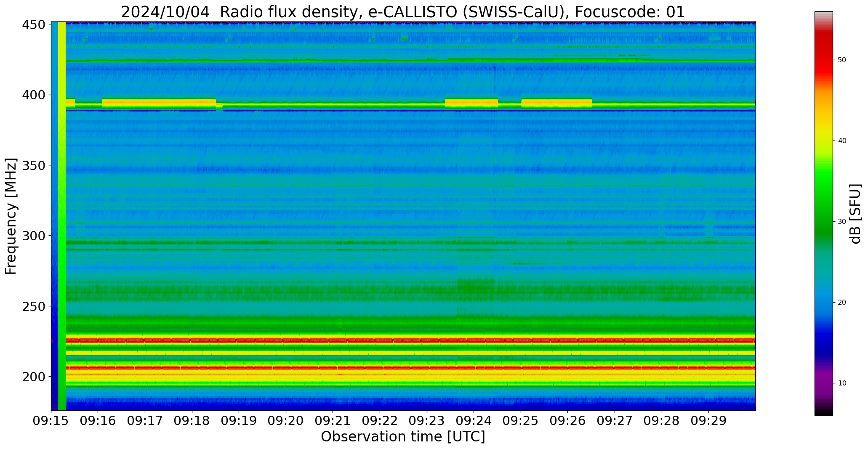Click the 09:19 time tick label
This screenshot has height=449, width=868.
click(239, 421)
